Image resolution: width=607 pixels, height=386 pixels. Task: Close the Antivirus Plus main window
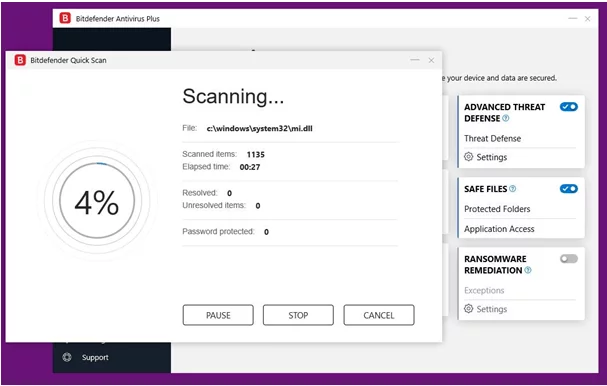tap(588, 19)
